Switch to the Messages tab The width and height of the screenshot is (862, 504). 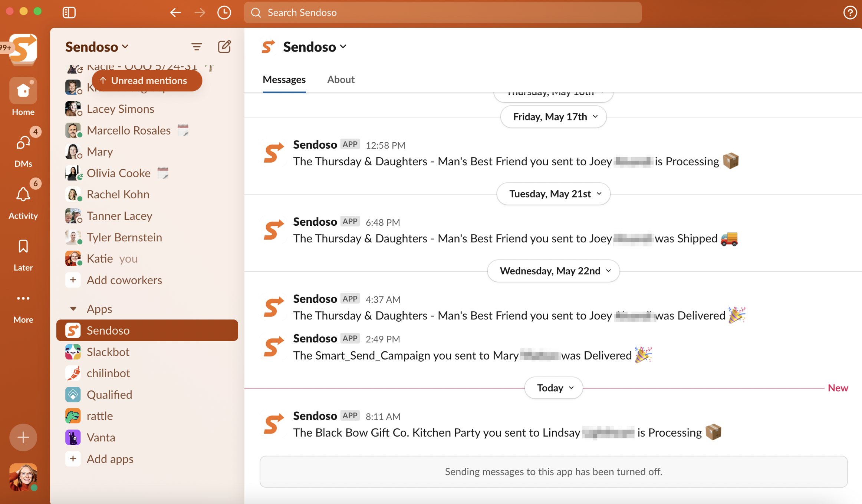click(284, 79)
